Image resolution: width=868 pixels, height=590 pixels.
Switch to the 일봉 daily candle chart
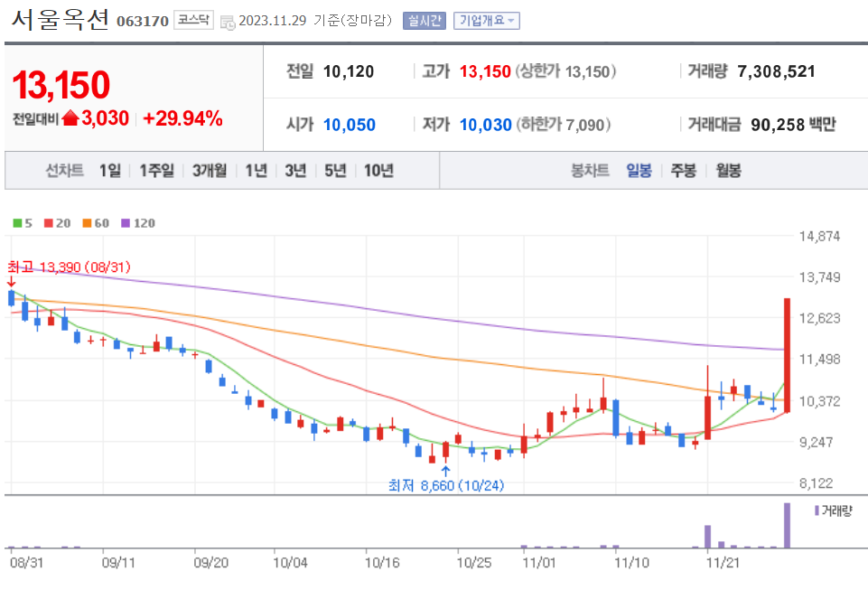pyautogui.click(x=639, y=170)
